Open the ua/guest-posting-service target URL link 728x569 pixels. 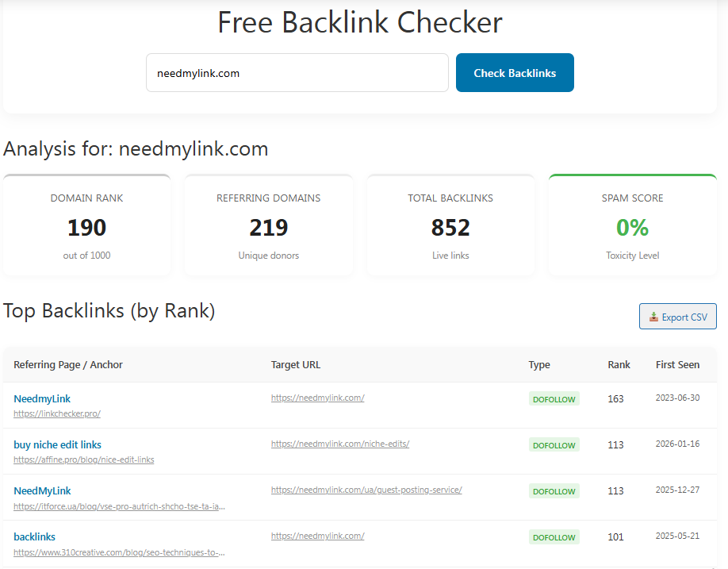366,490
